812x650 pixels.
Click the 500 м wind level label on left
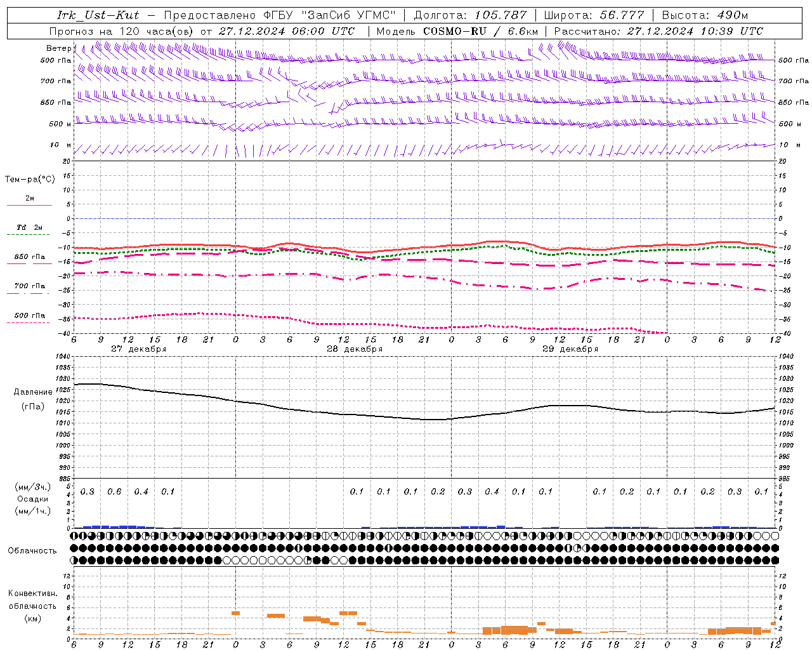(x=60, y=124)
